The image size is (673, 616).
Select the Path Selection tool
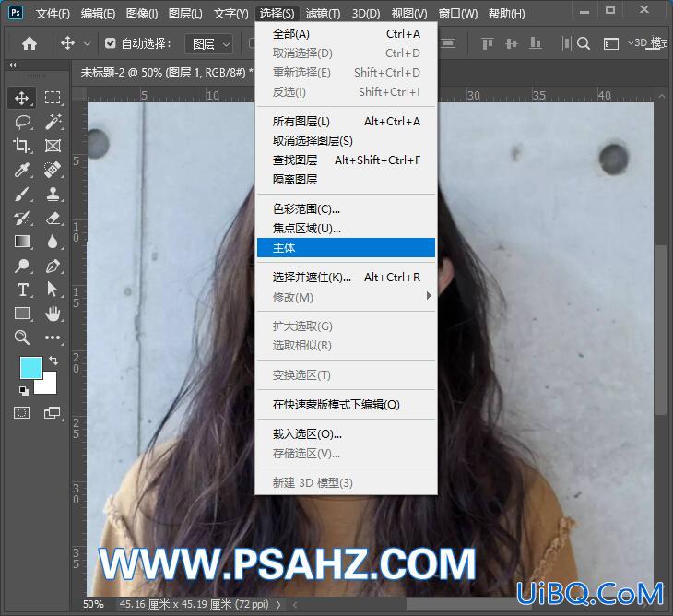pyautogui.click(x=53, y=290)
